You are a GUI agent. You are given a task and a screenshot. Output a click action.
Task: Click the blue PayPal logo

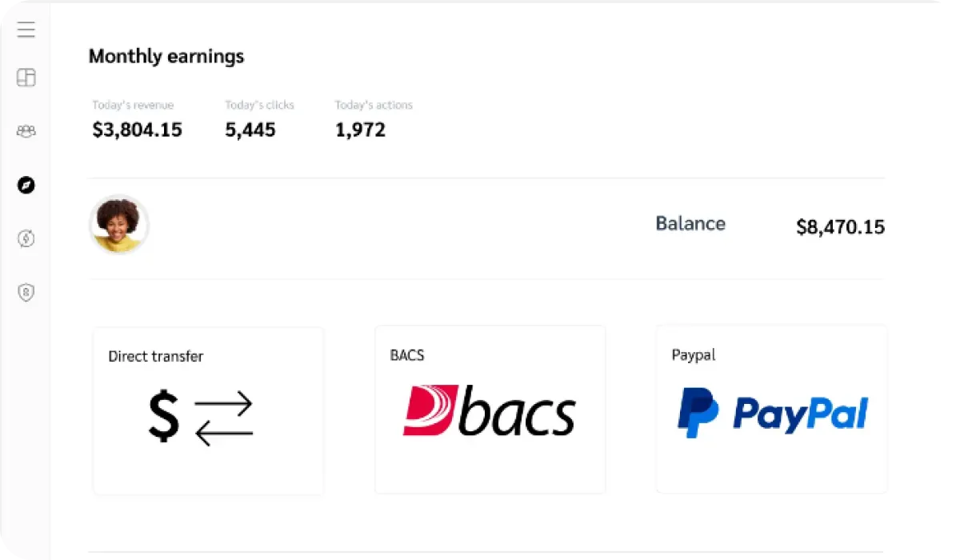772,413
